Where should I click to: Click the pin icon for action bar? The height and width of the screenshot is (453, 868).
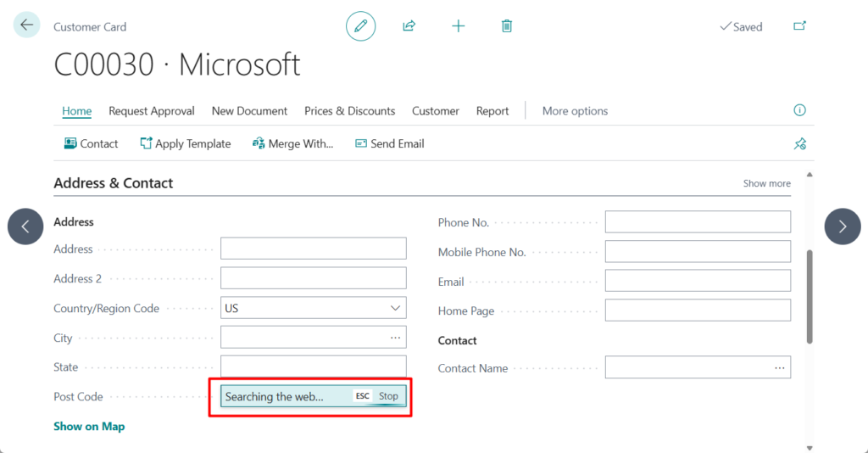[799, 144]
